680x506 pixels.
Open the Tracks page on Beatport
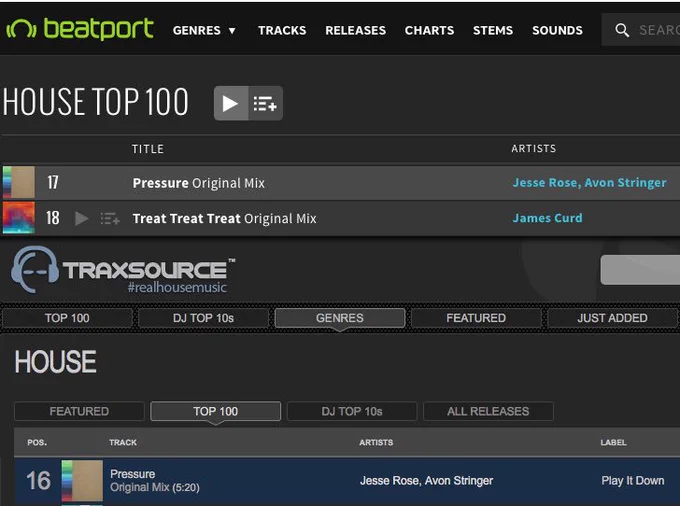click(282, 30)
